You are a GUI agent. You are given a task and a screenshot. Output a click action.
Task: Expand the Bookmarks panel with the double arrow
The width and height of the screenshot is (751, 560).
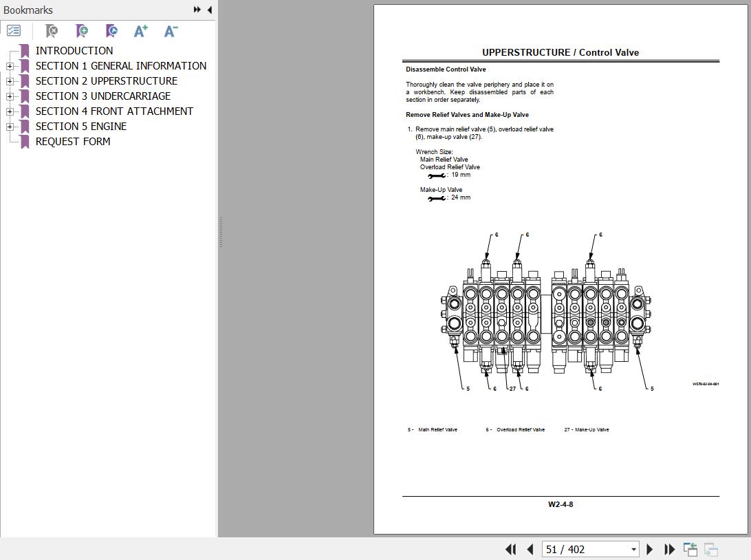[x=197, y=10]
